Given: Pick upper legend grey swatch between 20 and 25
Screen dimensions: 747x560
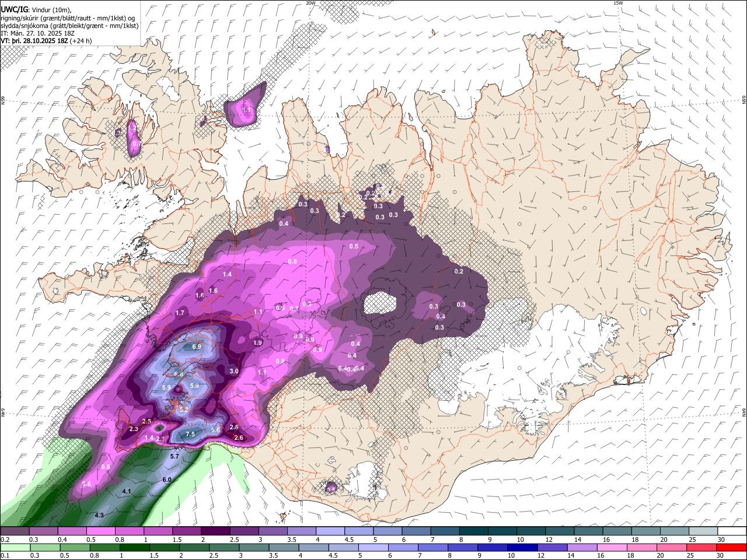Looking at the screenshot, I should click(x=675, y=531).
